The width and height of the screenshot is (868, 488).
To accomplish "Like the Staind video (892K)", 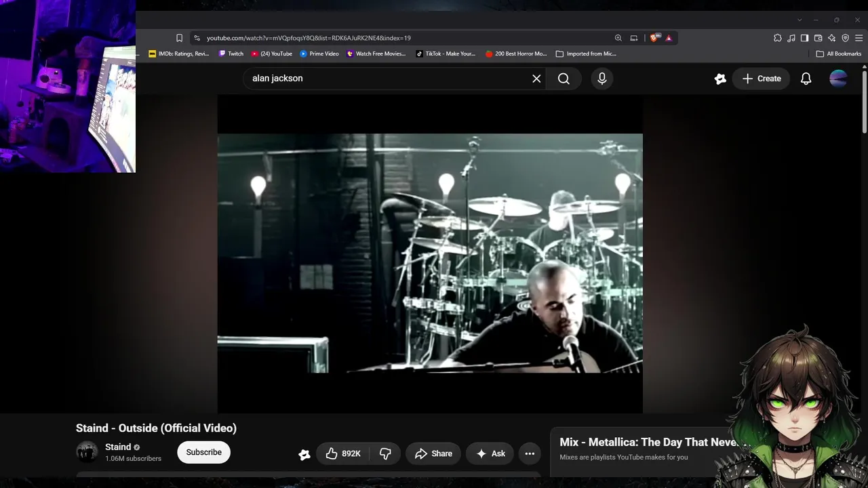I will [342, 453].
